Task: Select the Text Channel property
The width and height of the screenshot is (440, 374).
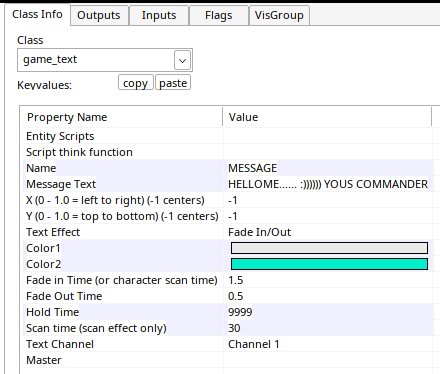Action: point(60,344)
